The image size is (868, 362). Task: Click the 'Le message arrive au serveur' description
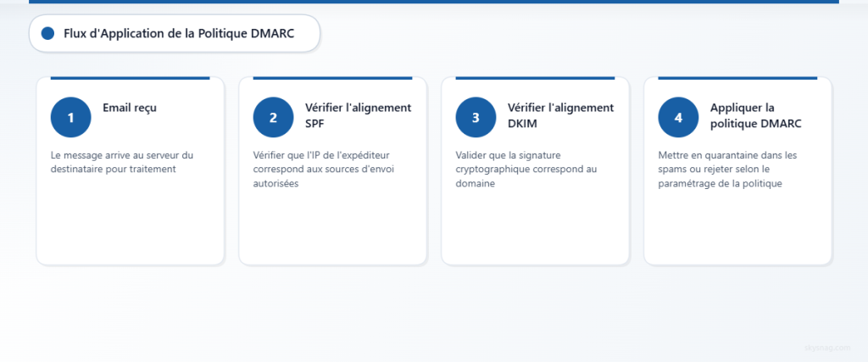pos(122,162)
